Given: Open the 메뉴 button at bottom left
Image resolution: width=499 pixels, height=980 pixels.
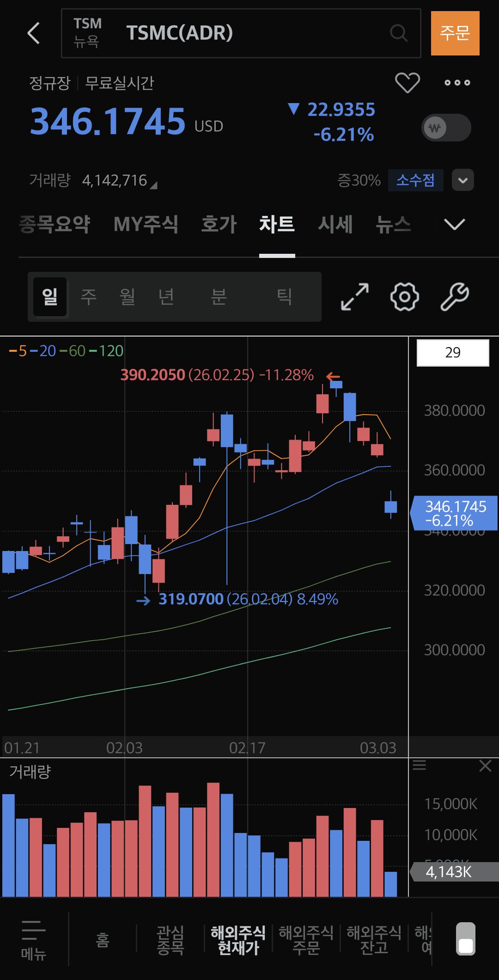Looking at the screenshot, I should click(x=34, y=940).
